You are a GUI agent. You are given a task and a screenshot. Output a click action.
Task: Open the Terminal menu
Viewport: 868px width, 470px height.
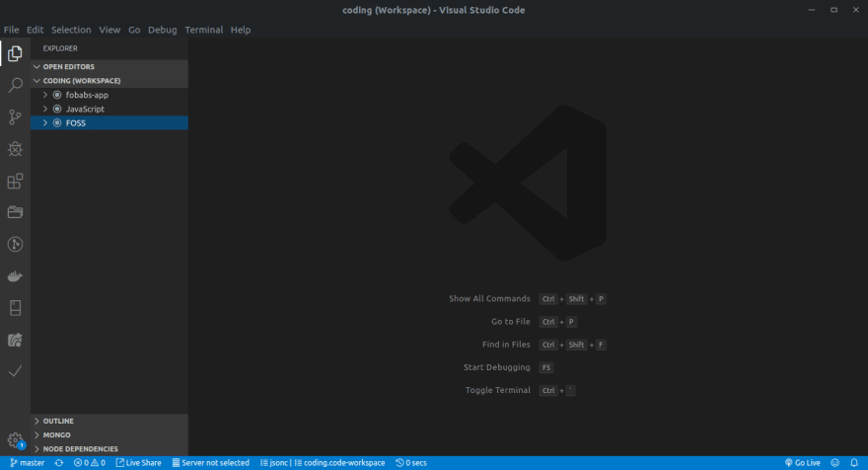coord(204,30)
